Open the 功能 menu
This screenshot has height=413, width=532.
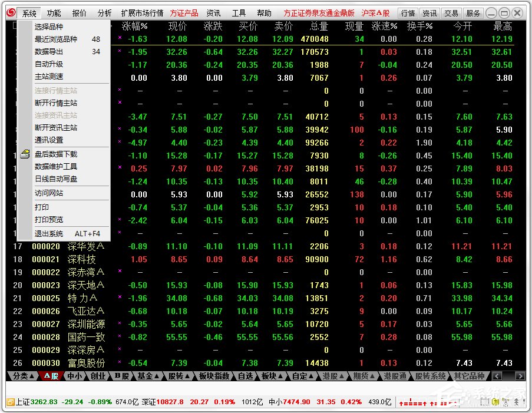(54, 13)
